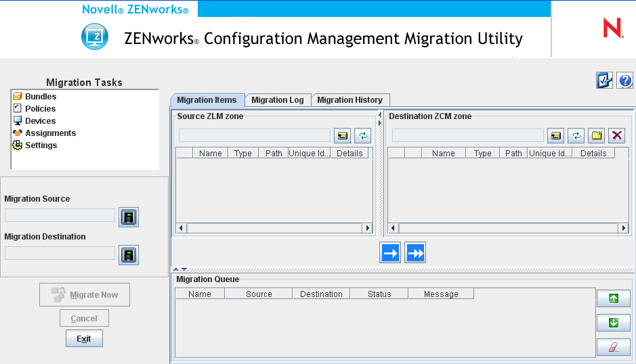Click Destination zone Details column header
This screenshot has width=636, height=364.
click(x=593, y=153)
